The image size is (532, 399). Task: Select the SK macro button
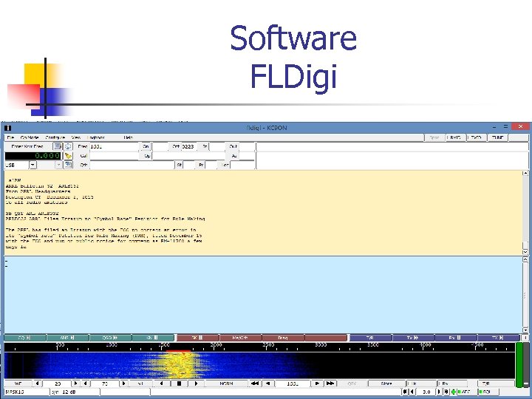(x=198, y=338)
